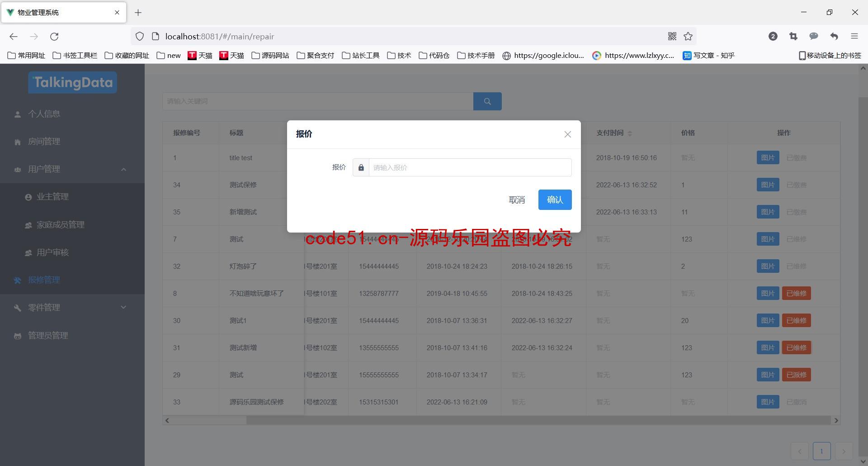Click the search magnifier button
Screen dimensions: 868x466
(x=487, y=101)
